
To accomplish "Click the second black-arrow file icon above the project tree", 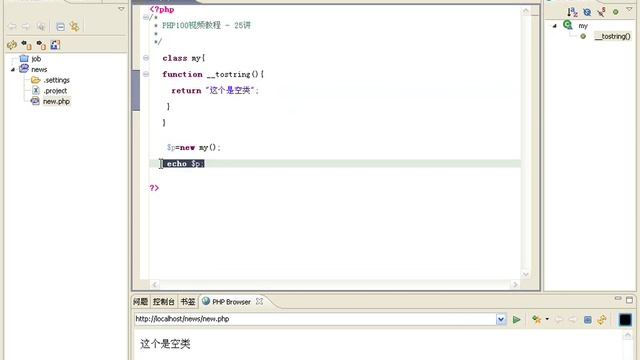I will [41, 45].
